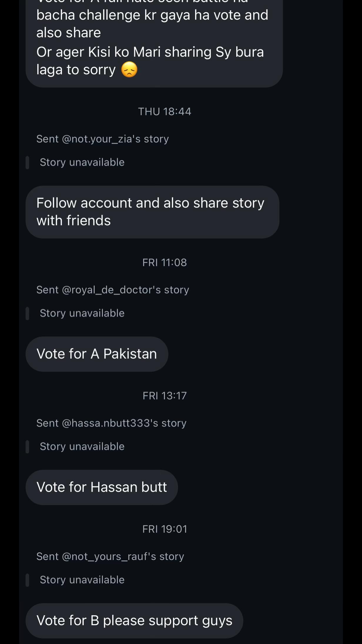Open @hassa.nbutt333's sent story label
The width and height of the screenshot is (362, 644).
(111, 423)
